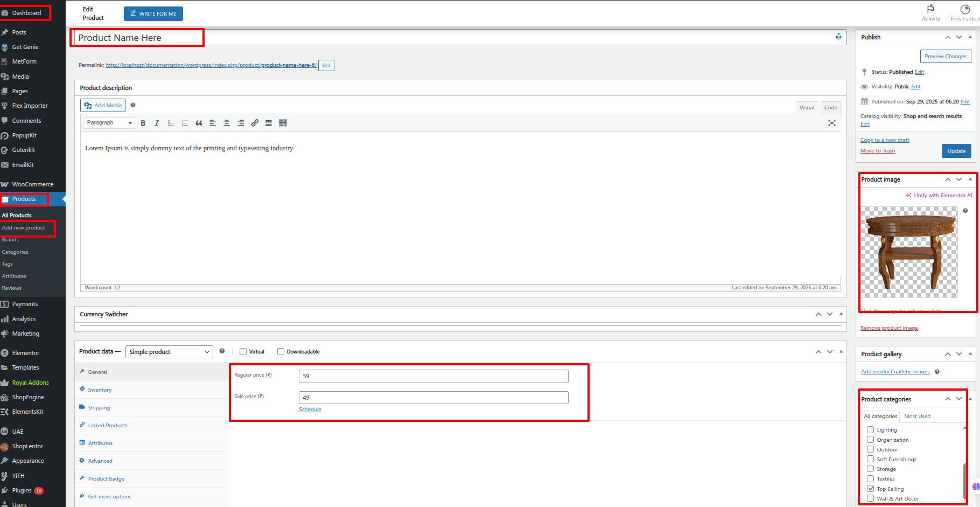Uncheck the Top Selling category
This screenshot has width=980, height=507.
(870, 489)
